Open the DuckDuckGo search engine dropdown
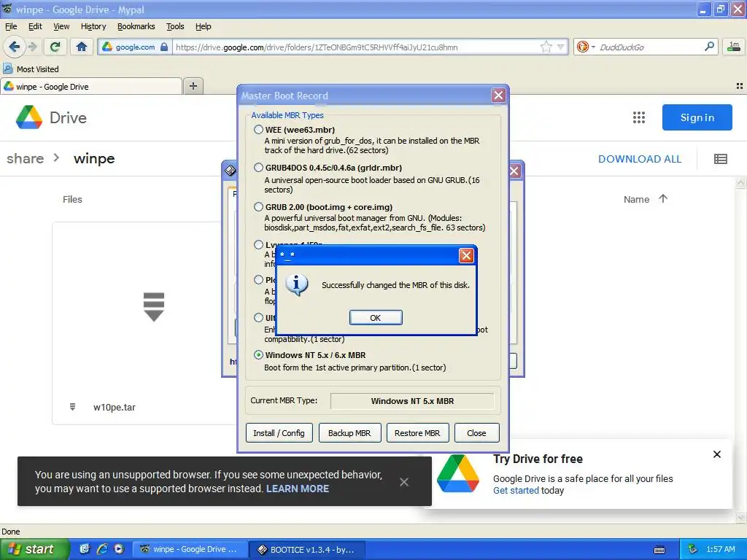 (x=585, y=47)
